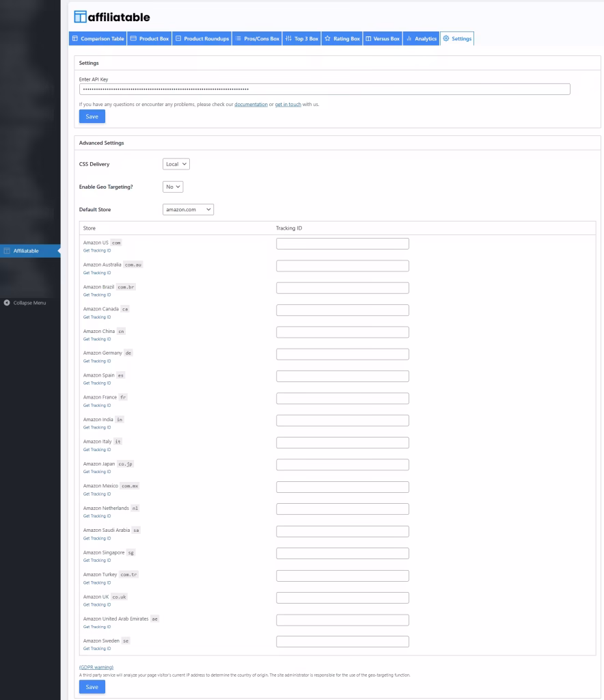Click Amazon India Tracking ID field
The height and width of the screenshot is (700, 604).
pyautogui.click(x=342, y=420)
